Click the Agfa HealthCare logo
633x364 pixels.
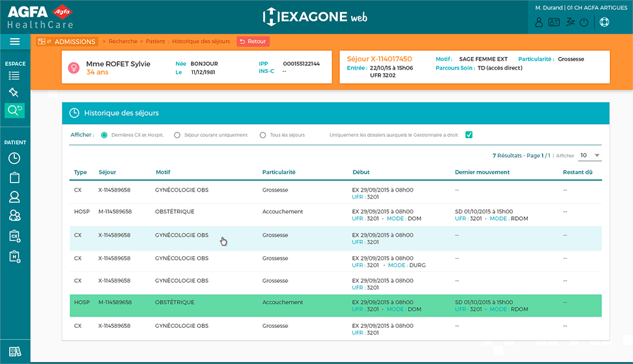(41, 17)
